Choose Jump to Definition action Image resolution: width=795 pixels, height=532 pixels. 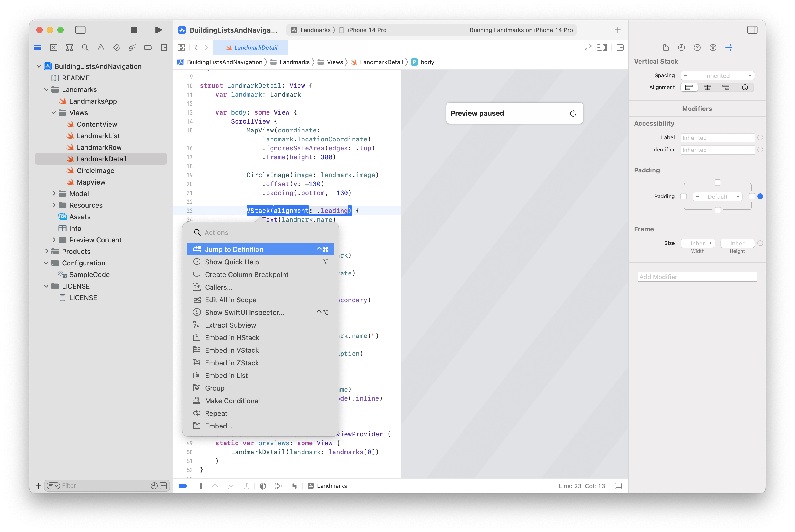260,249
